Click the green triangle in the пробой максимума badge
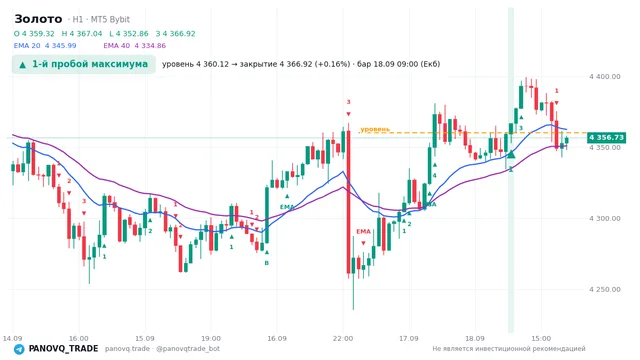 point(23,65)
